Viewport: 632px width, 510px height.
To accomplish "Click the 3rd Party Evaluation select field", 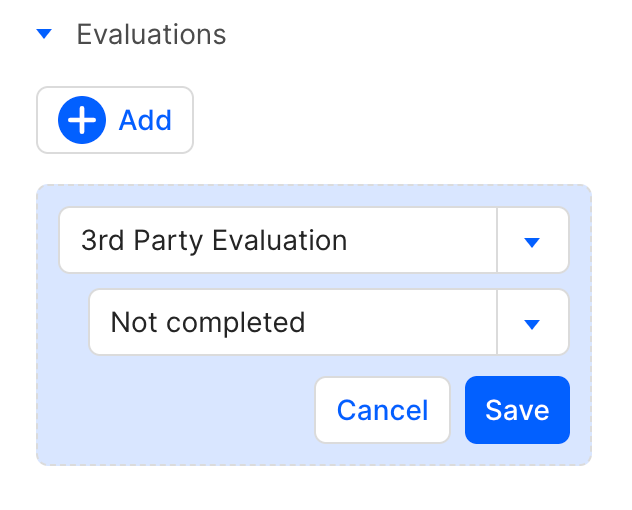I will [278, 241].
